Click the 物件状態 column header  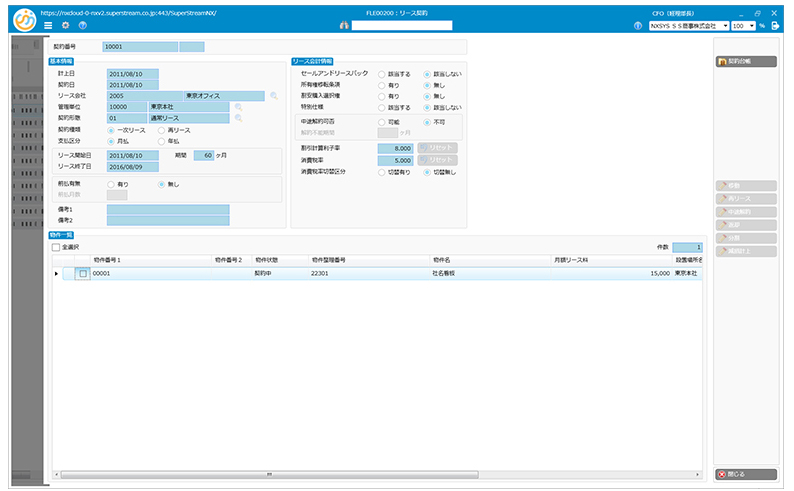tap(280, 260)
